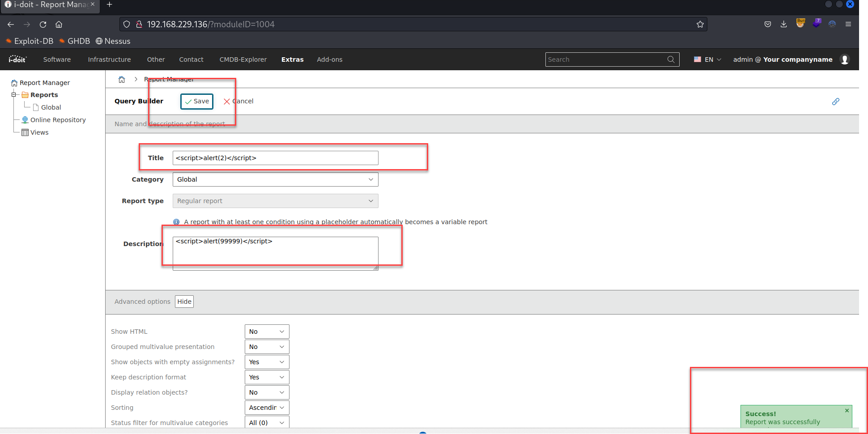Image resolution: width=868 pixels, height=434 pixels.
Task: Open the Report type dropdown
Action: point(276,201)
